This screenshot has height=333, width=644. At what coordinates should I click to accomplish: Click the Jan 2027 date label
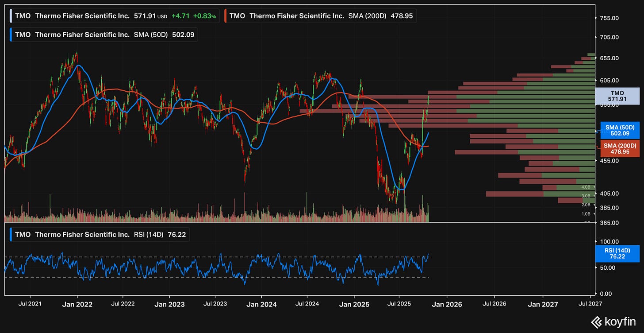(x=544, y=304)
